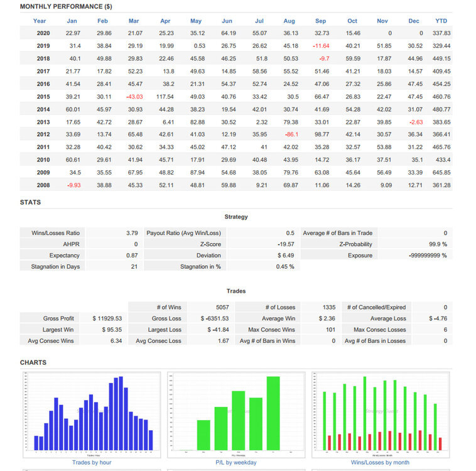Image resolution: width=476 pixels, height=471 pixels.
Task: Click the Z-Score value -19.57
Action: [x=286, y=244]
